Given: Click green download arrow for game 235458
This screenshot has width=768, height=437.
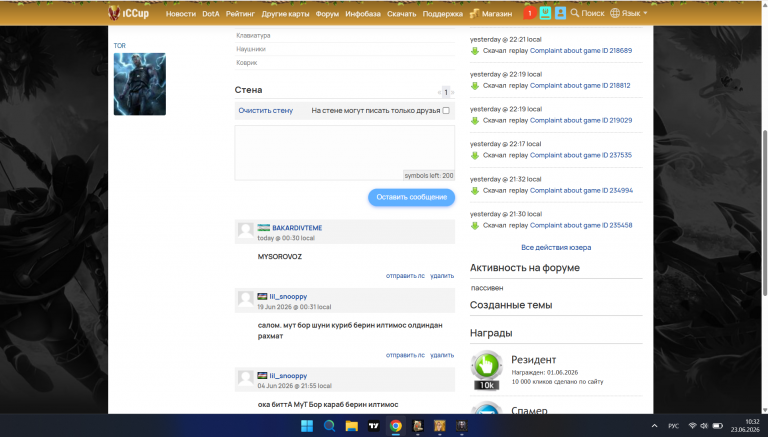Looking at the screenshot, I should pos(475,226).
